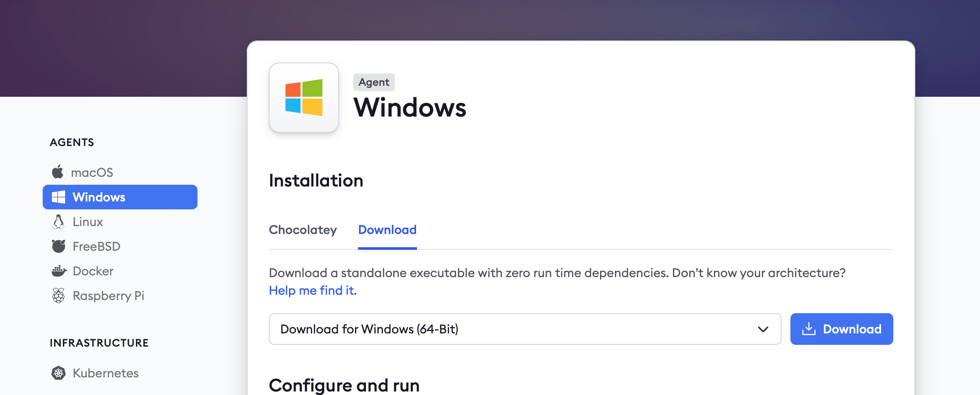Image resolution: width=980 pixels, height=395 pixels.
Task: Switch to the Chocolatey tab
Action: (x=303, y=230)
